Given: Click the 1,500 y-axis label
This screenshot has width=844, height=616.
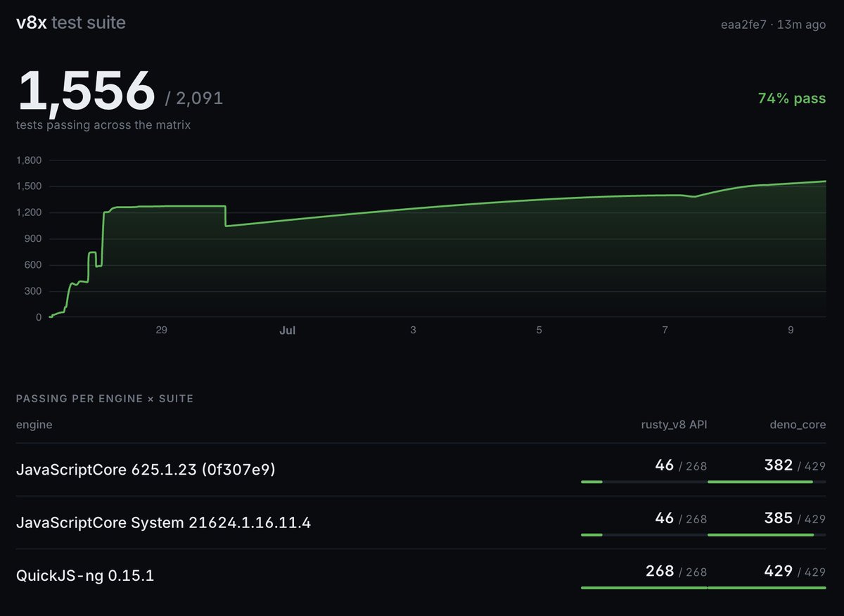Looking at the screenshot, I should coord(29,186).
